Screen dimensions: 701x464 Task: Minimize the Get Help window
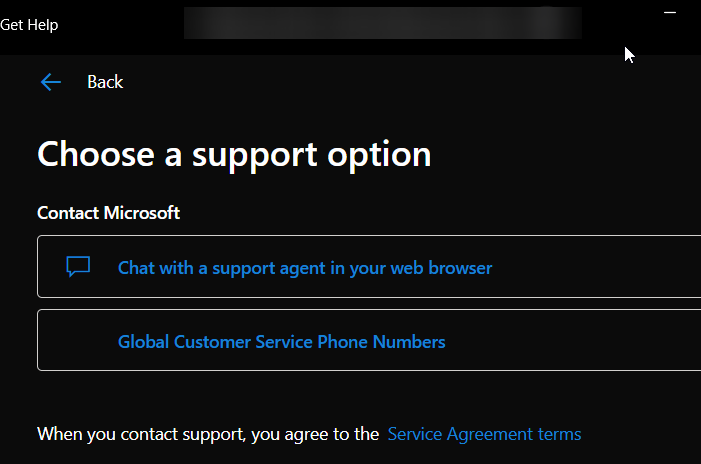pos(670,12)
